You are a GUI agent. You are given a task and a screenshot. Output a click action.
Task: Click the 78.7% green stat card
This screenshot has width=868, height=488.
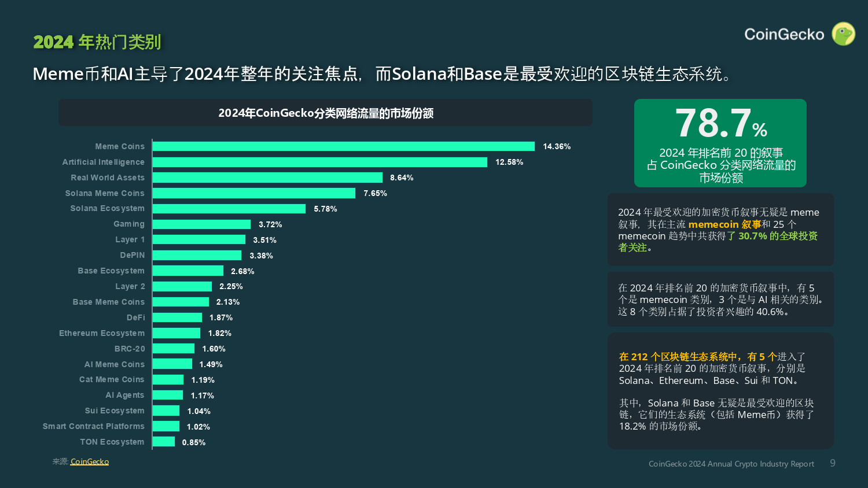(x=720, y=143)
